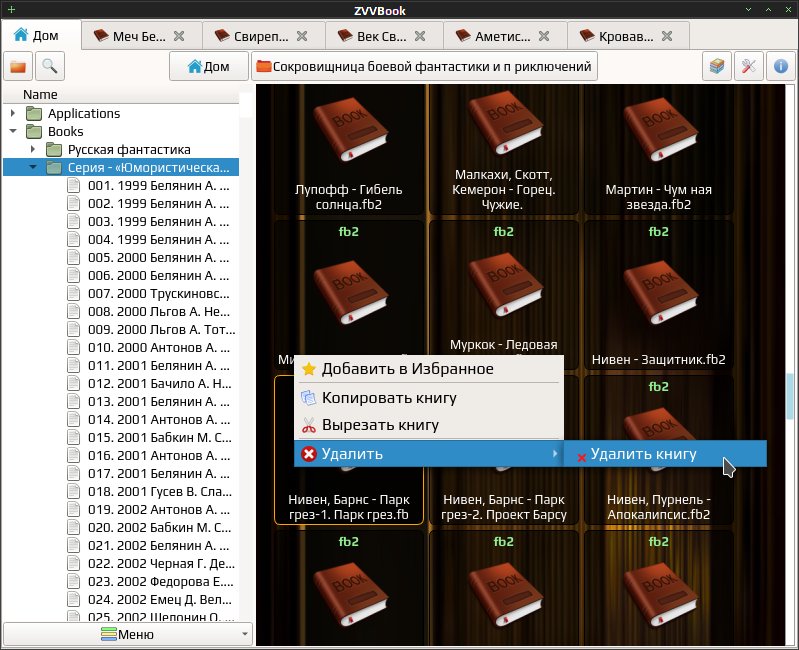Expand the Applications folder arrow
The width and height of the screenshot is (799, 650).
tap(13, 113)
